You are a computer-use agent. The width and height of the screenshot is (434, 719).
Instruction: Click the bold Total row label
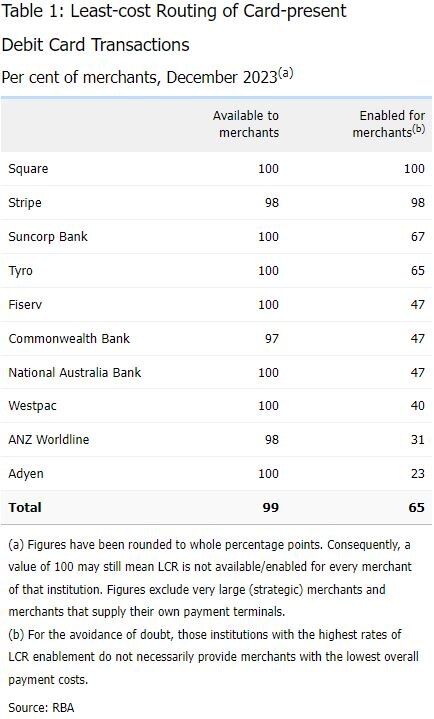point(25,508)
